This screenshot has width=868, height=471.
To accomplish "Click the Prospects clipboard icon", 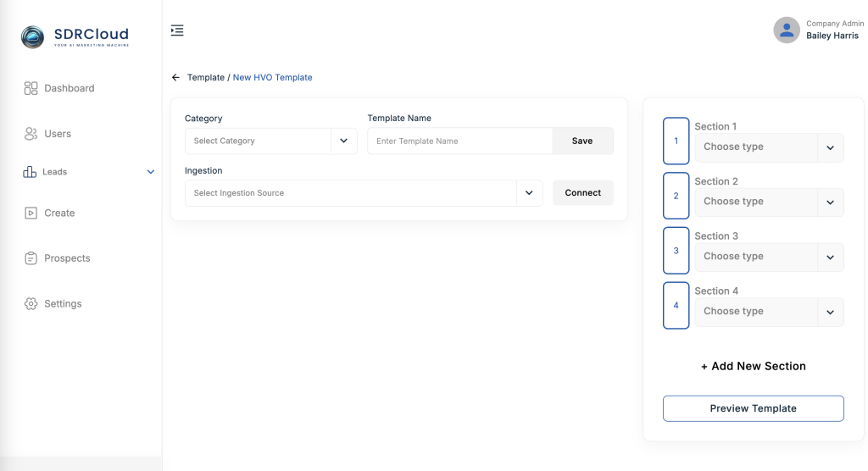I will point(31,258).
